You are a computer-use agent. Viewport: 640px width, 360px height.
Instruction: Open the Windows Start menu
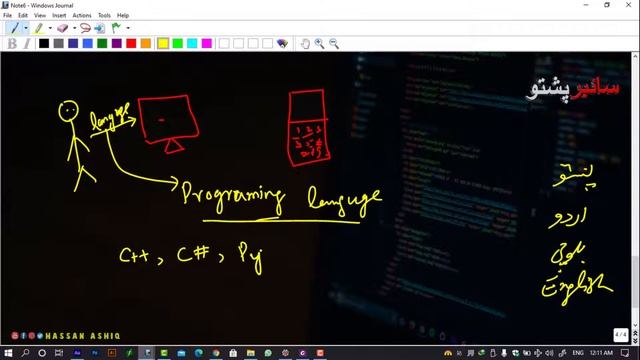8,353
